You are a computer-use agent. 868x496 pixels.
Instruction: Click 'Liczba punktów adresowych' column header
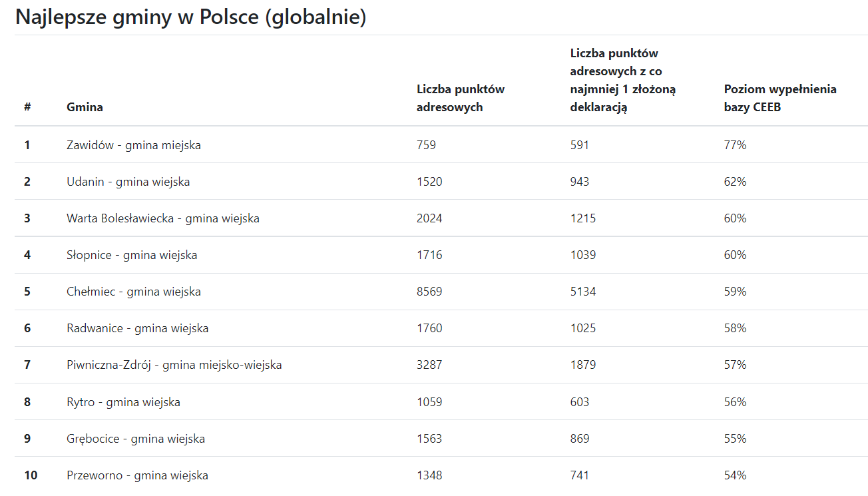click(x=461, y=98)
